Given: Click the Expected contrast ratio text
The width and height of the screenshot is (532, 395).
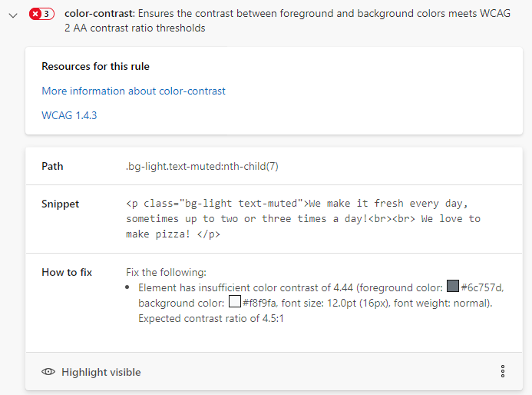Looking at the screenshot, I should (x=211, y=318).
